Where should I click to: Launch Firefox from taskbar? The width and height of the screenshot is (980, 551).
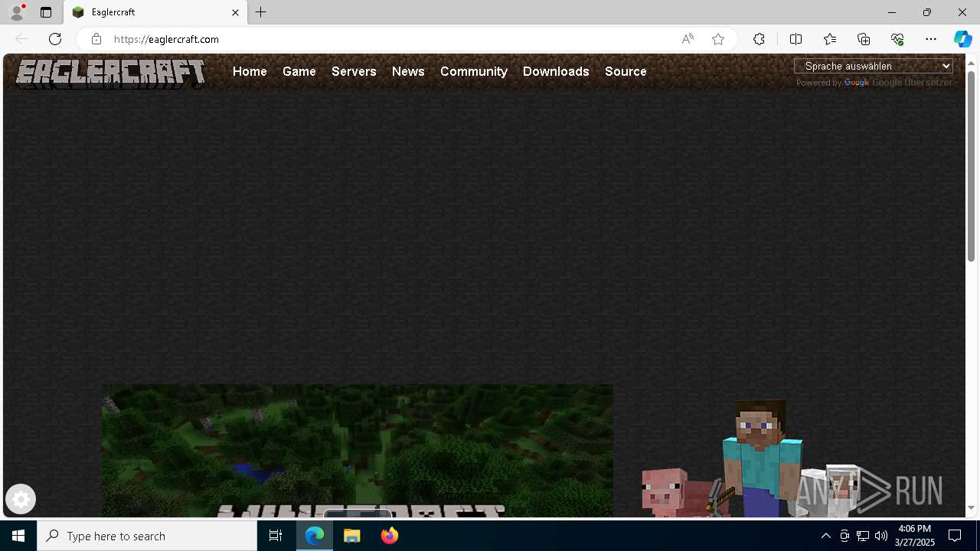pyautogui.click(x=389, y=536)
